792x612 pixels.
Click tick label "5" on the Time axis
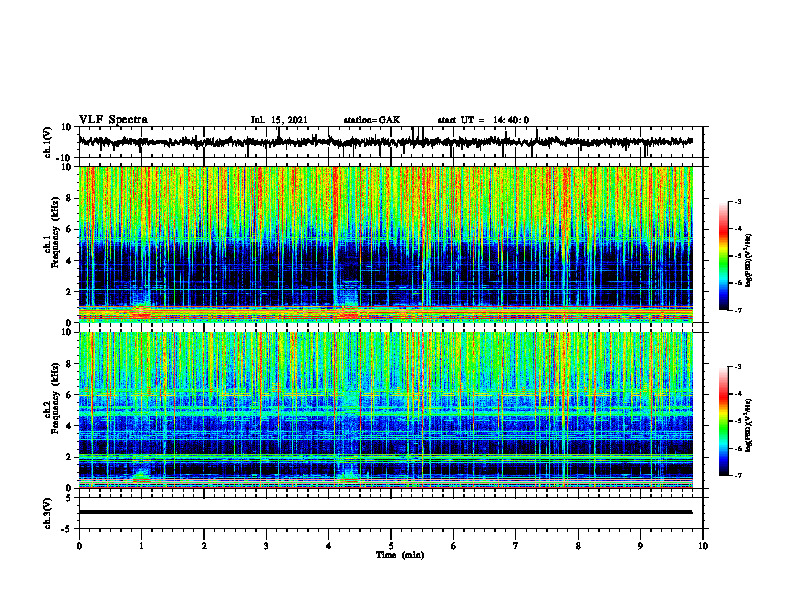tap(391, 546)
